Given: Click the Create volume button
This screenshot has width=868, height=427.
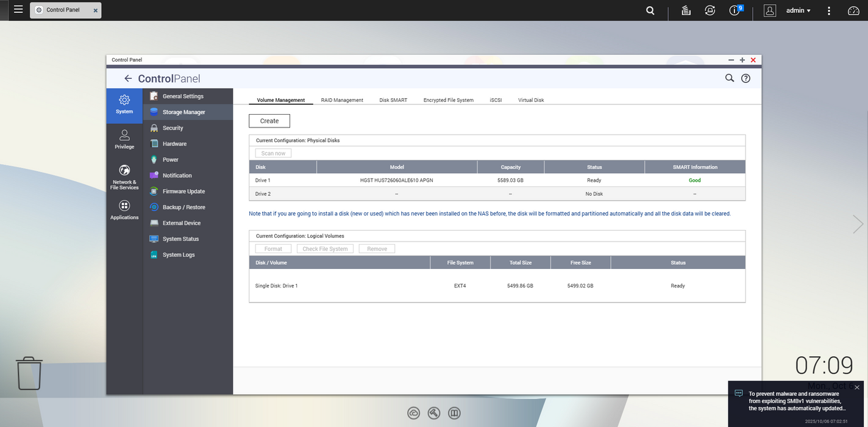Looking at the screenshot, I should tap(269, 121).
